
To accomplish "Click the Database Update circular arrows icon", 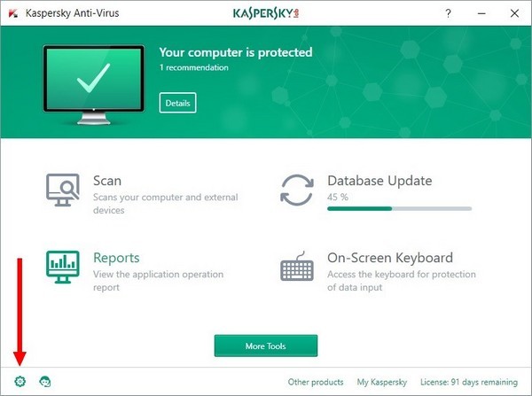I will point(298,190).
